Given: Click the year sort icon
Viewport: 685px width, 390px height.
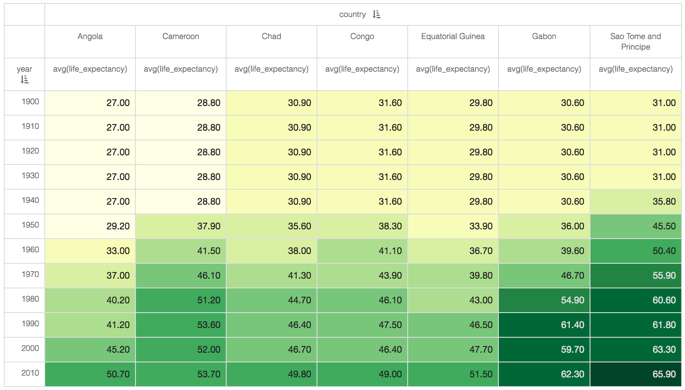Looking at the screenshot, I should tap(24, 79).
